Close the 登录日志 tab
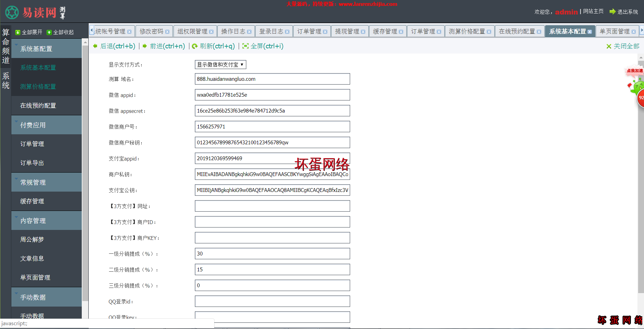The width and height of the screenshot is (644, 329). click(x=287, y=32)
